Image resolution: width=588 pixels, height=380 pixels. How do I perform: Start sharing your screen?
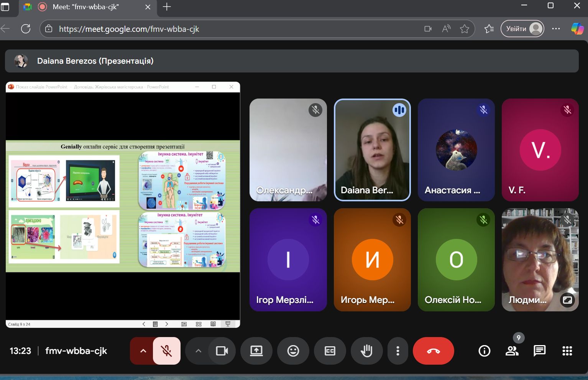[x=256, y=351]
